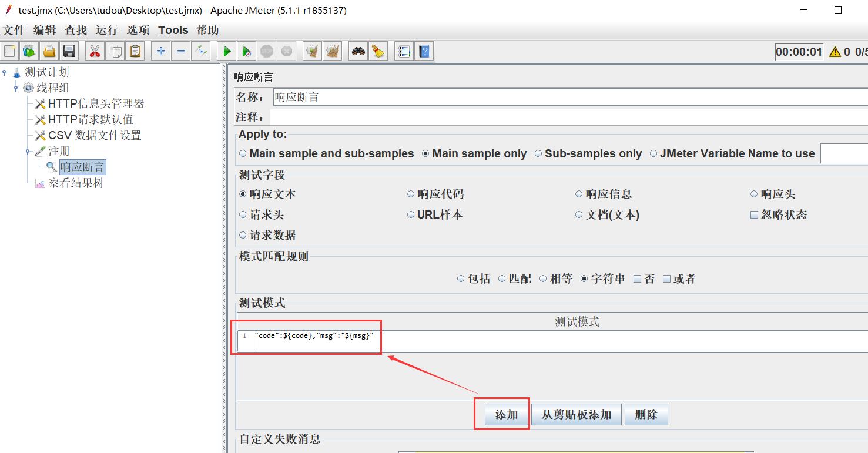Click the Clear results broom icon
This screenshot has height=453, width=868.
[312, 51]
